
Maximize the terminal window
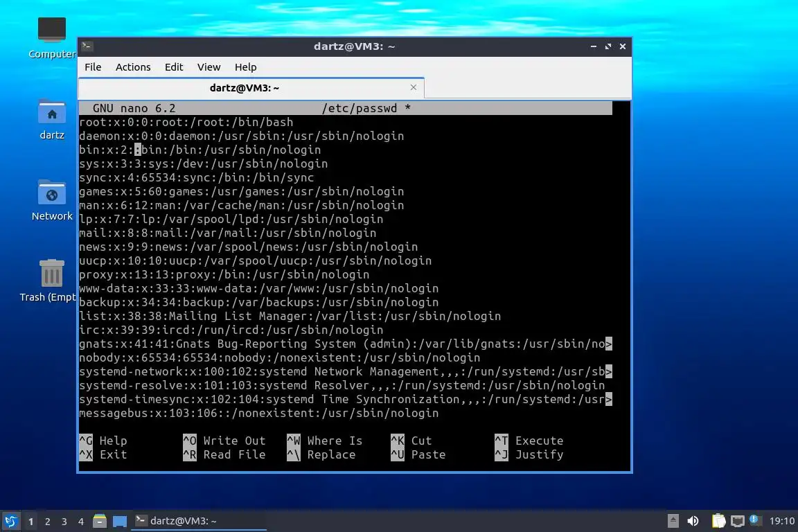[x=608, y=46]
